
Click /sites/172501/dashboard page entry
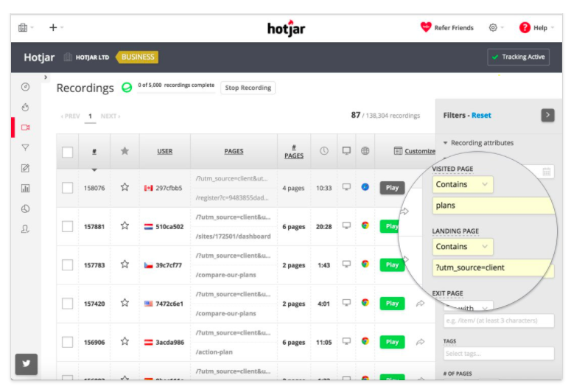tap(233, 237)
